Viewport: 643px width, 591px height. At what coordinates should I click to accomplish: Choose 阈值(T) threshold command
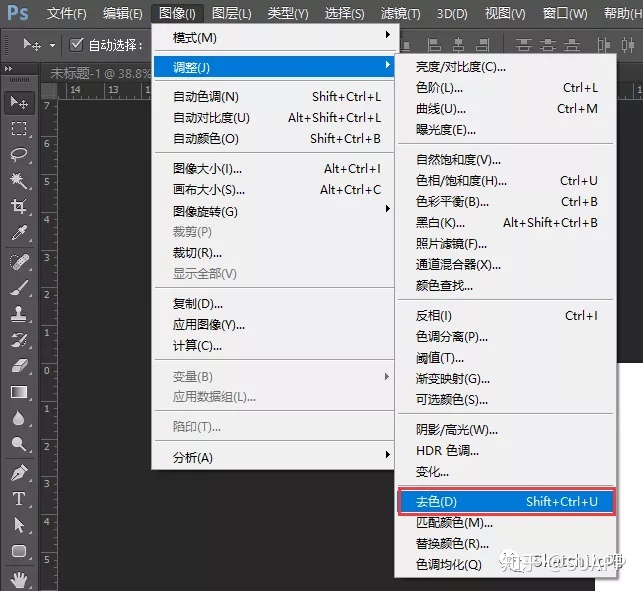(506, 358)
